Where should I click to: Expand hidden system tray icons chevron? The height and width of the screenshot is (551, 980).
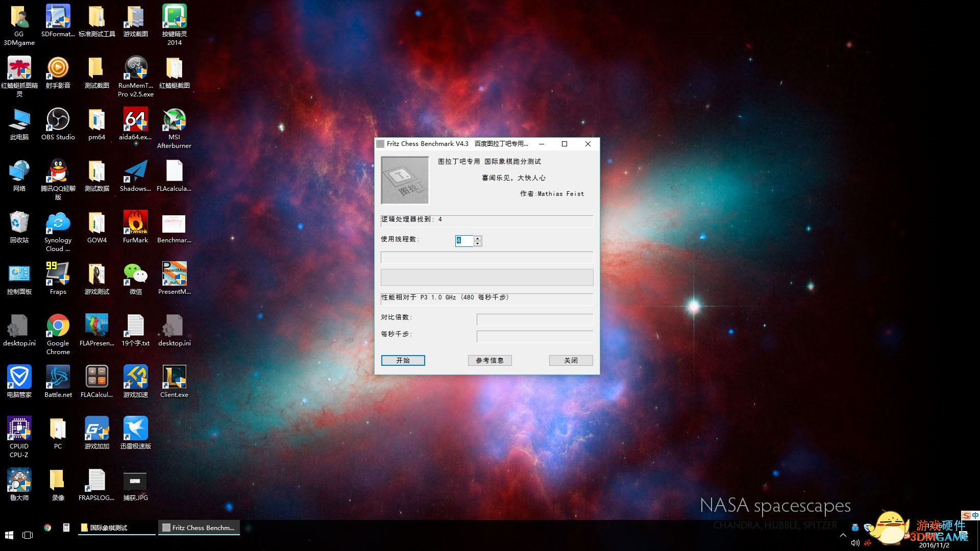(x=843, y=535)
